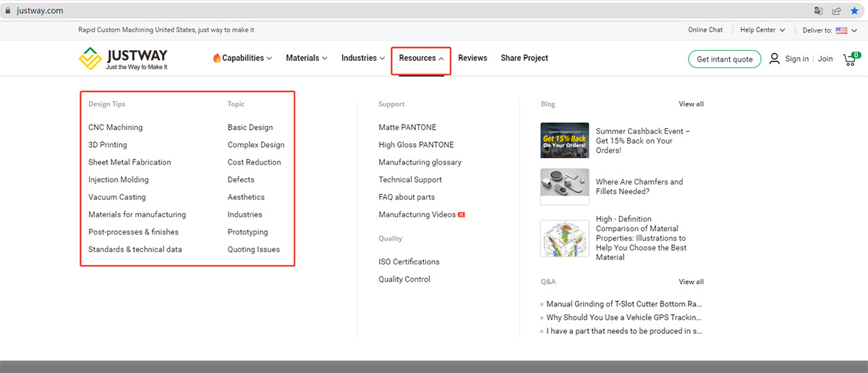The height and width of the screenshot is (373, 868).
Task: Open Summer Cashback Event blog thumbnail
Action: [x=564, y=140]
